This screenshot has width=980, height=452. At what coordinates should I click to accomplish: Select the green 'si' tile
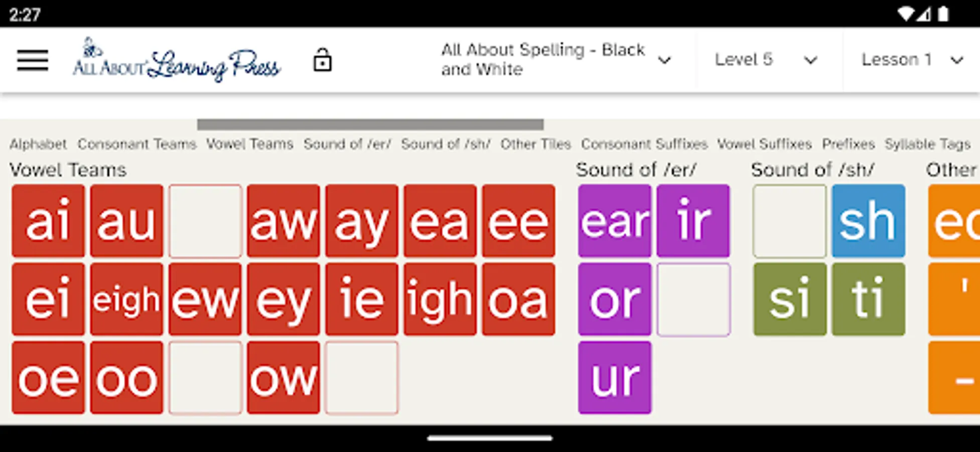[790, 299]
